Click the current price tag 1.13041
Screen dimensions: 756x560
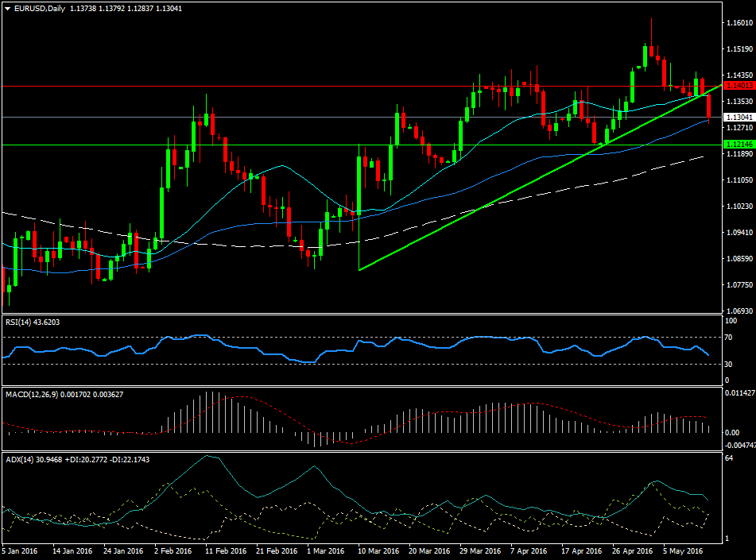tap(739, 117)
